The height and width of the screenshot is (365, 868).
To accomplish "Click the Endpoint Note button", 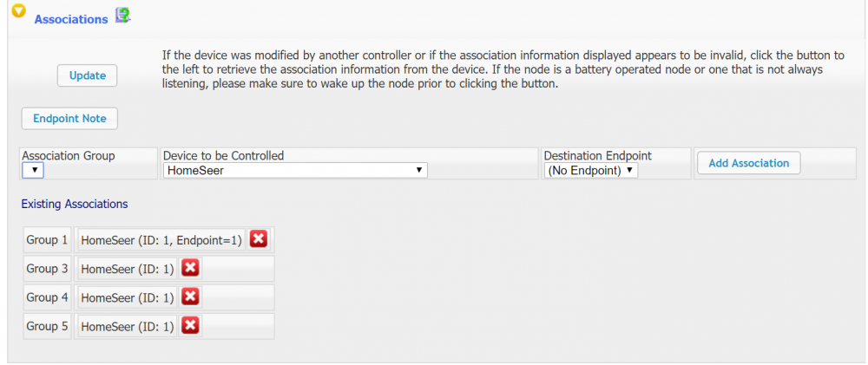I will [69, 118].
